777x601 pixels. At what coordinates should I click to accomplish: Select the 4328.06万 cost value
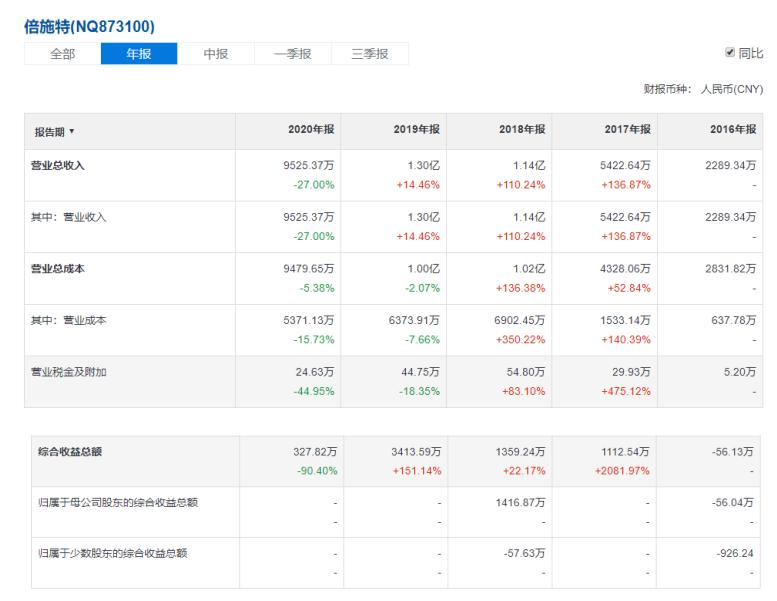click(625, 269)
